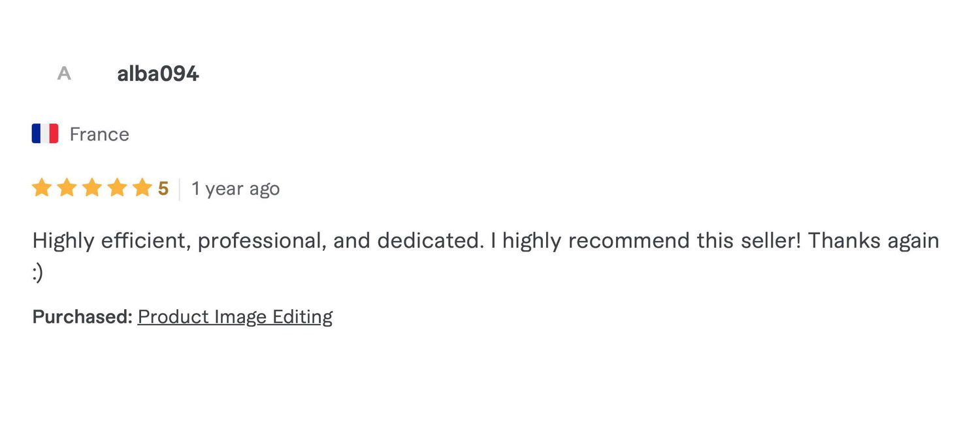Image resolution: width=980 pixels, height=426 pixels.
Task: Click the second rating star
Action: click(67, 188)
